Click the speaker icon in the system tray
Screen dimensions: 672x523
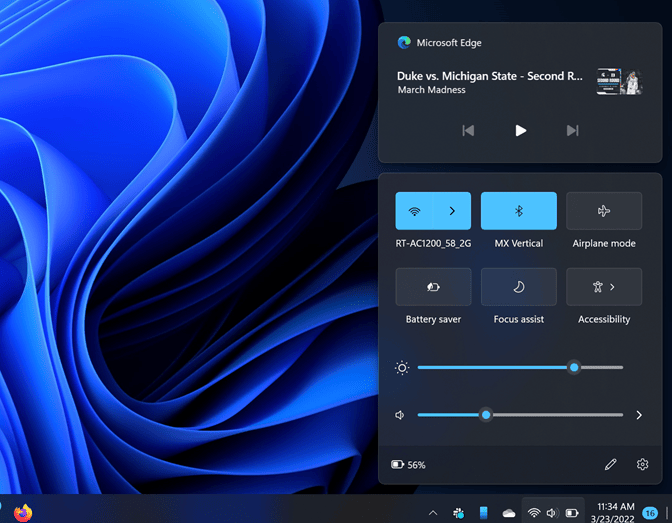(552, 513)
